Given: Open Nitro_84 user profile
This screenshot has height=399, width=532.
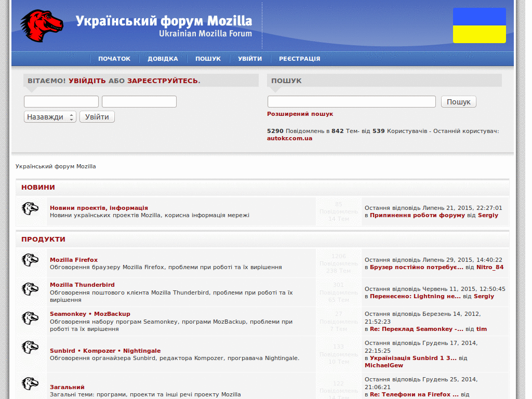Looking at the screenshot, I should coord(490,267).
